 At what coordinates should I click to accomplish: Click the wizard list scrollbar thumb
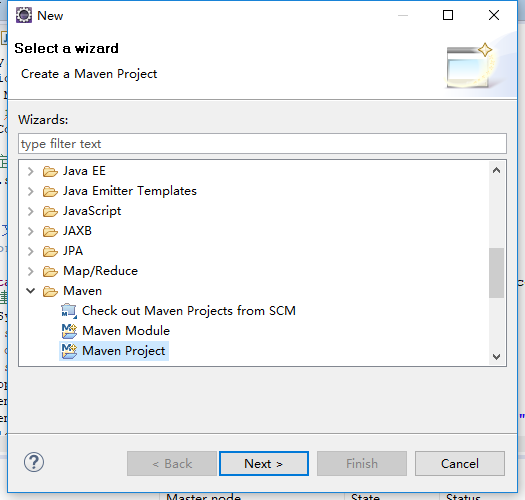(497, 273)
